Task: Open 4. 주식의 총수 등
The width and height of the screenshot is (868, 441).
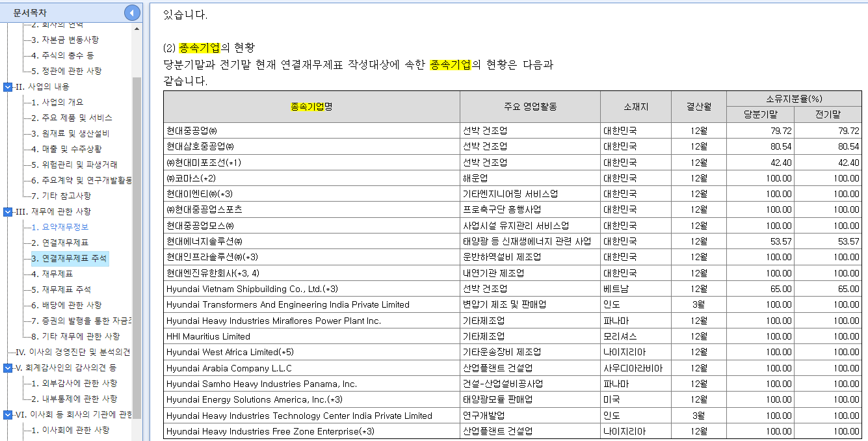Action: pos(62,55)
